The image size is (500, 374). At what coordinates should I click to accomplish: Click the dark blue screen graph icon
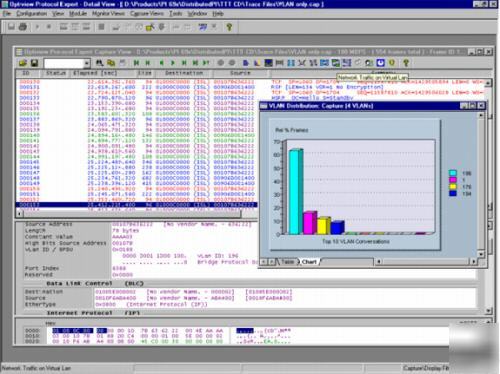pyautogui.click(x=268, y=63)
